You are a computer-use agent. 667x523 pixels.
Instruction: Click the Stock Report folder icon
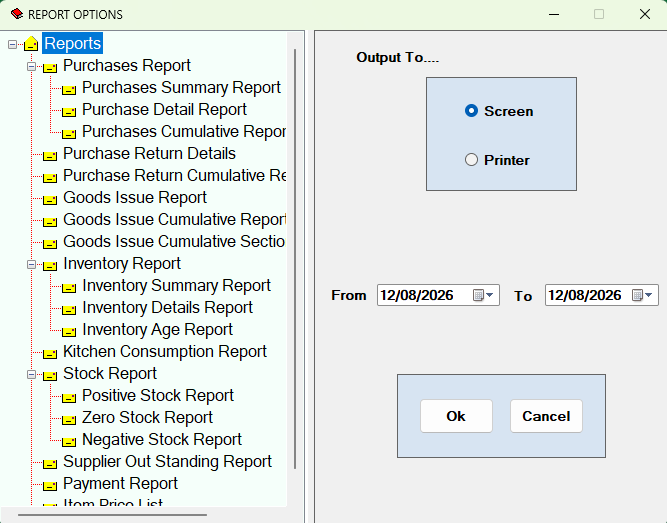pyautogui.click(x=50, y=375)
